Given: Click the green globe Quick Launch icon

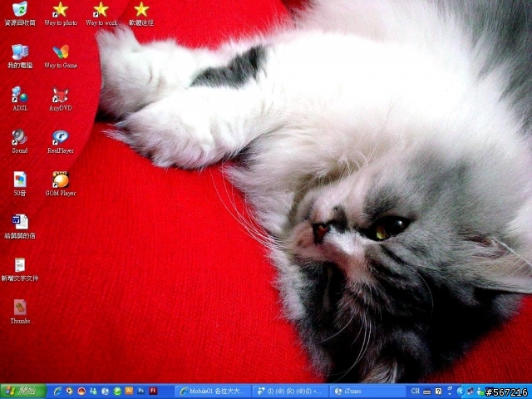Looking at the screenshot, I should (117, 392).
